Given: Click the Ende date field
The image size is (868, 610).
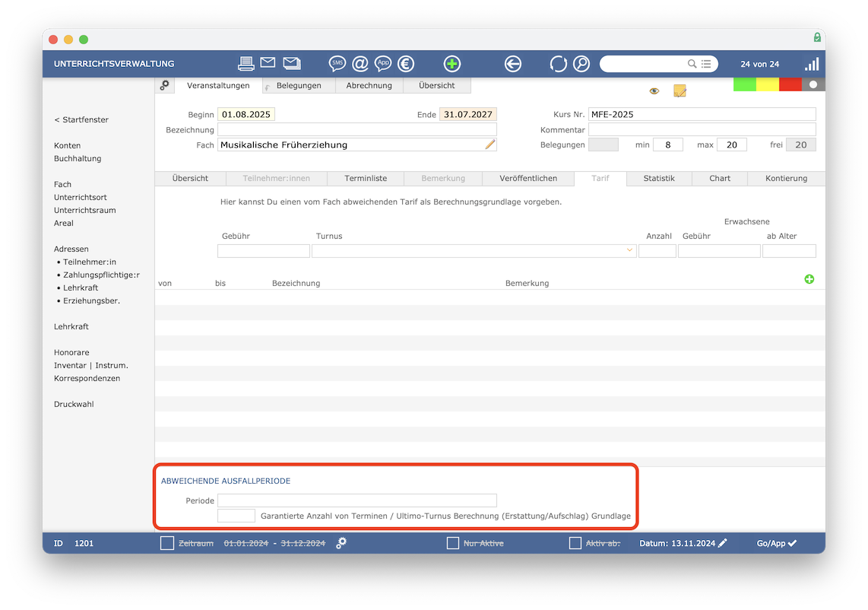Looking at the screenshot, I should pos(467,114).
